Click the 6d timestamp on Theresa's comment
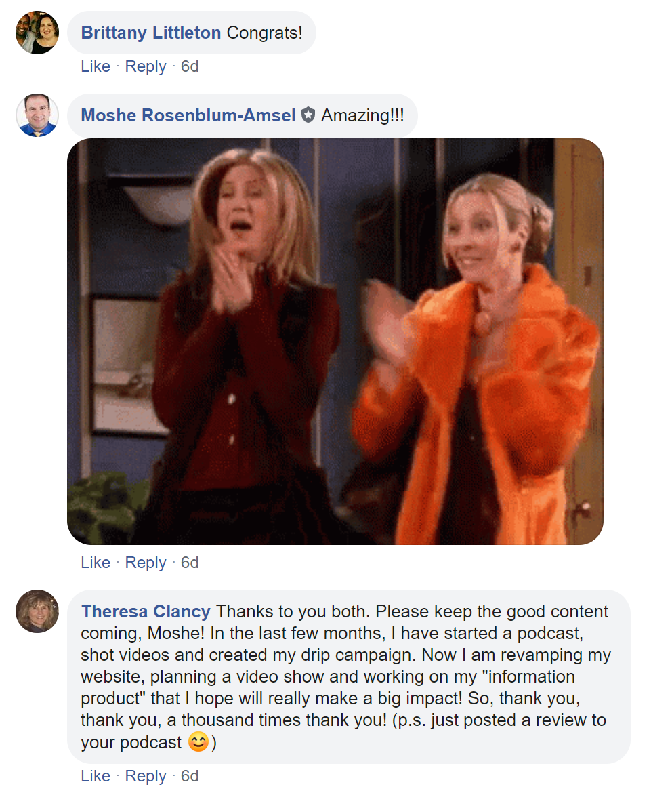 190,776
